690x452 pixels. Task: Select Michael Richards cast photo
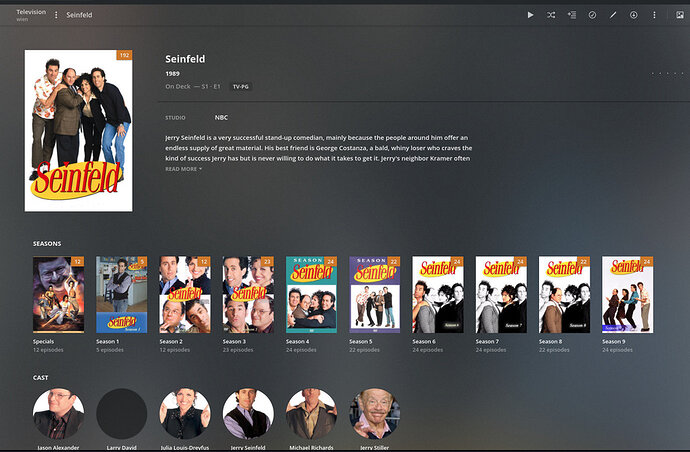coord(311,414)
